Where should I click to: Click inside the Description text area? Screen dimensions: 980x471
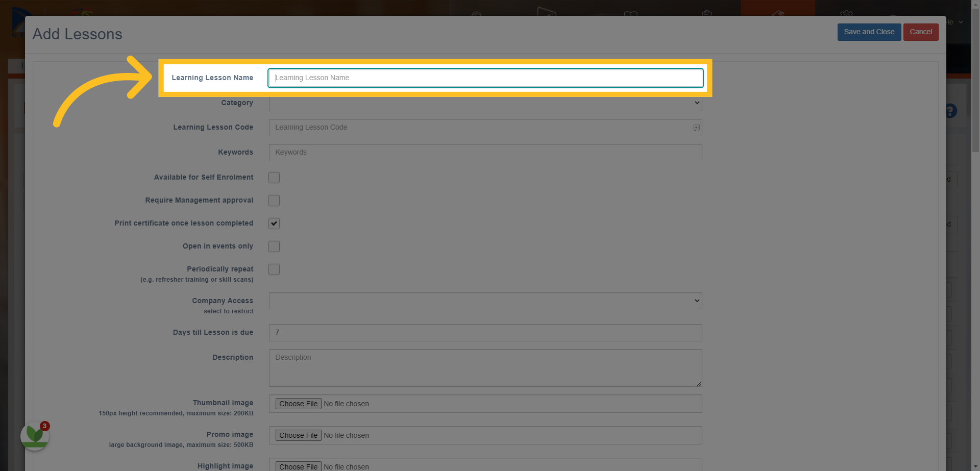click(485, 368)
